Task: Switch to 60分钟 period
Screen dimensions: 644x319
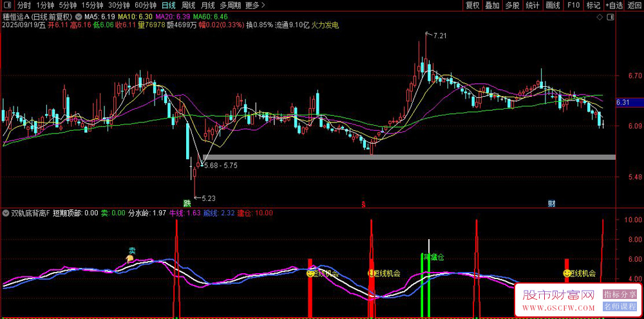Action: point(146,5)
